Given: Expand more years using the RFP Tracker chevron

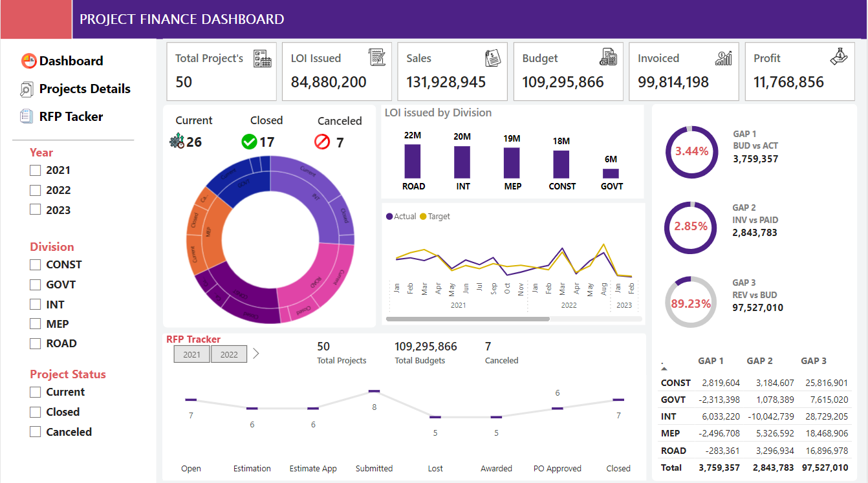Looking at the screenshot, I should (257, 353).
